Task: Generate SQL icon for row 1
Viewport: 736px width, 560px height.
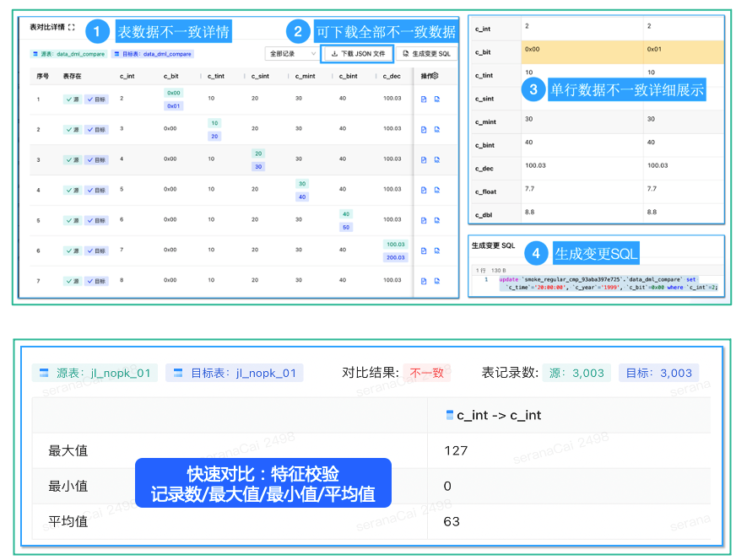Action: point(437,99)
